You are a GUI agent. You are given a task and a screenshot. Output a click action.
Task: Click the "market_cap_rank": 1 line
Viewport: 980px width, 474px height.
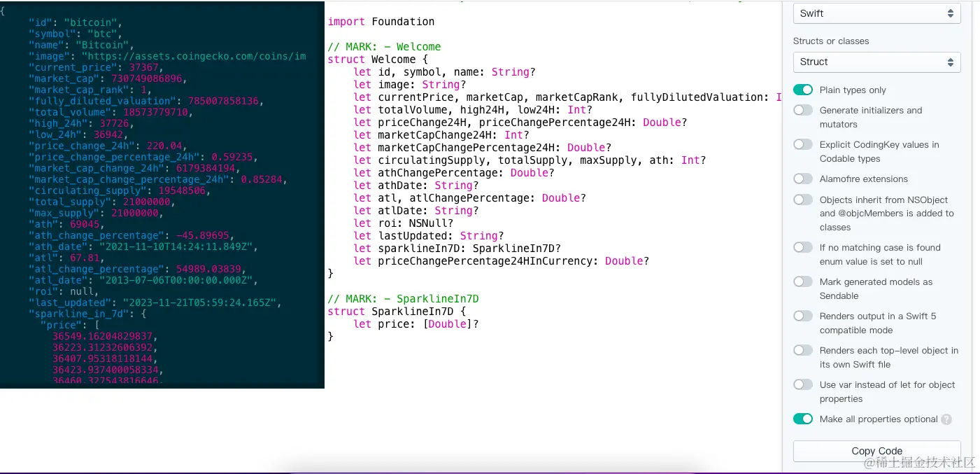point(90,90)
